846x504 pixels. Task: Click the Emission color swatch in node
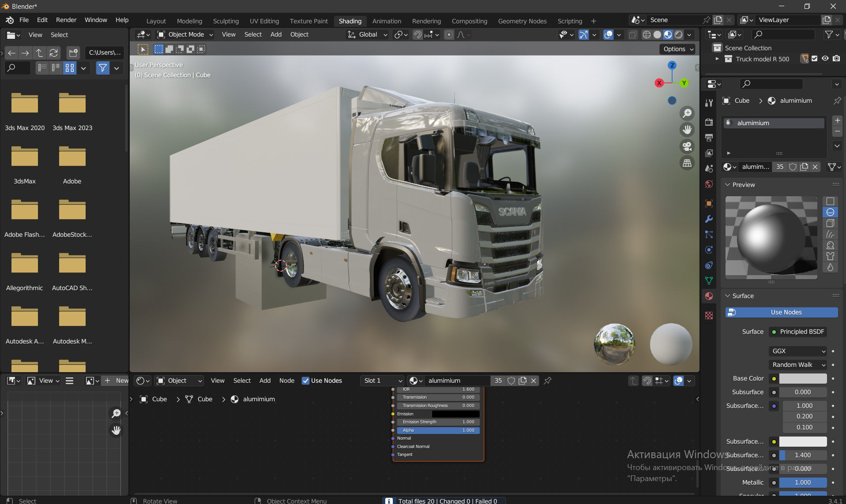tap(455, 414)
